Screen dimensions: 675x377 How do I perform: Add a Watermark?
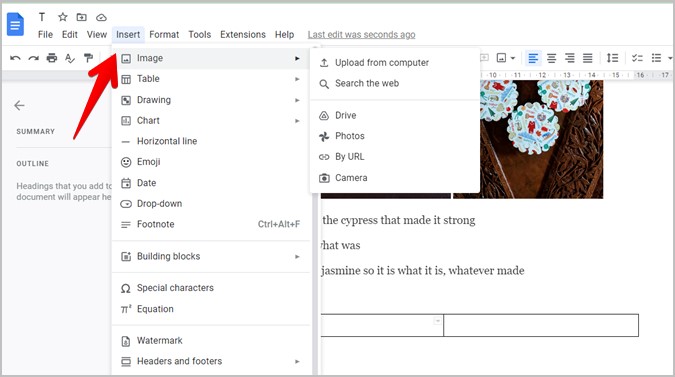[x=211, y=341]
